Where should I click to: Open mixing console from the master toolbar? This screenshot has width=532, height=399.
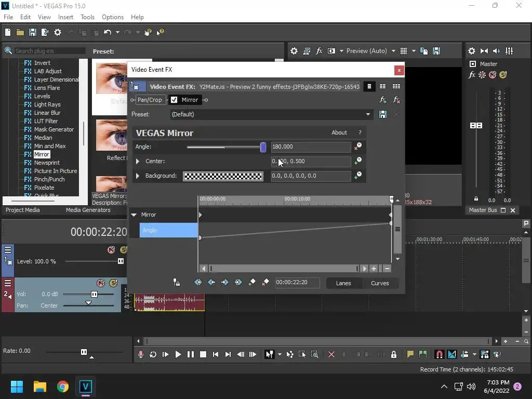(x=509, y=51)
